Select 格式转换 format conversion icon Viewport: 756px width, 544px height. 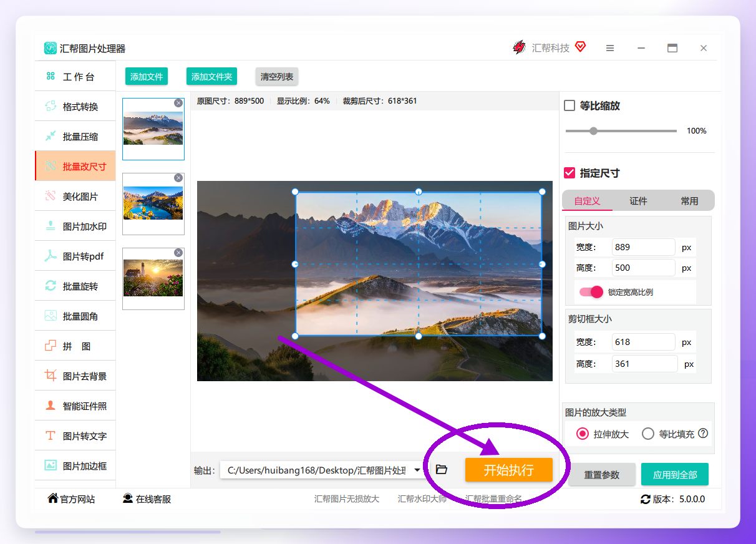tap(51, 106)
